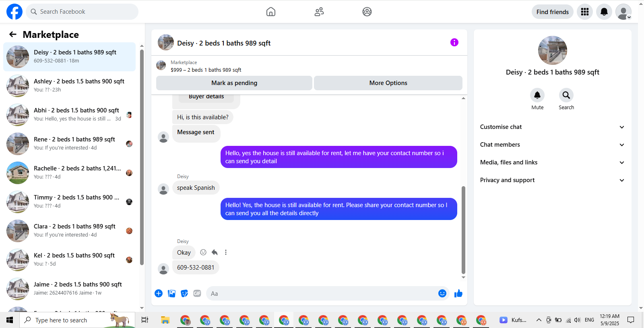Mute this conversation
Viewport: 644px width, 328px height.
tap(537, 95)
